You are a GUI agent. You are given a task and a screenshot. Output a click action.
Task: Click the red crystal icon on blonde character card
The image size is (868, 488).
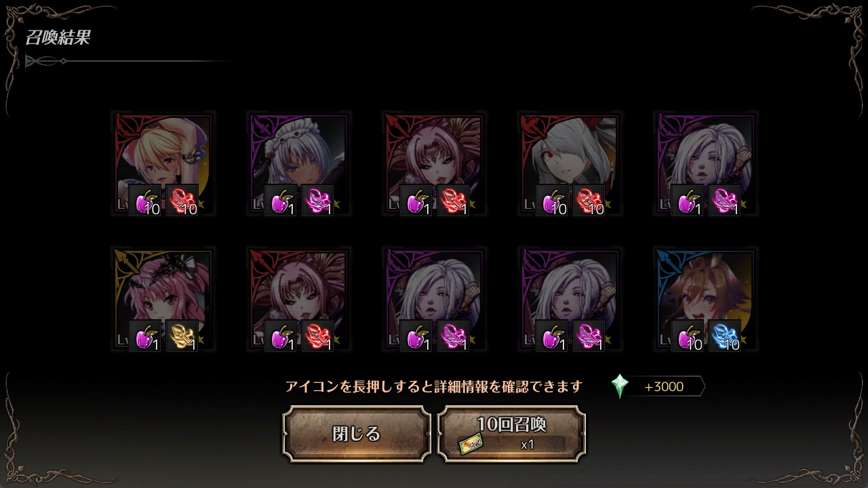pyautogui.click(x=182, y=200)
